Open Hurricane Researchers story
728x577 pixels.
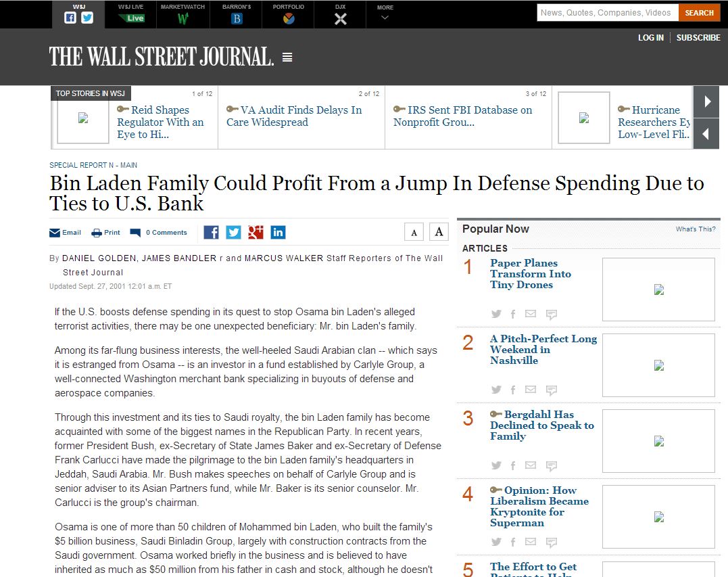point(654,122)
